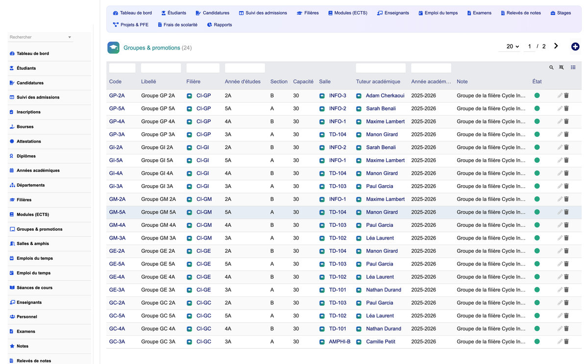Click the Projets & PFE icon in top bar
Screen dimensions: 588x364
116,25
